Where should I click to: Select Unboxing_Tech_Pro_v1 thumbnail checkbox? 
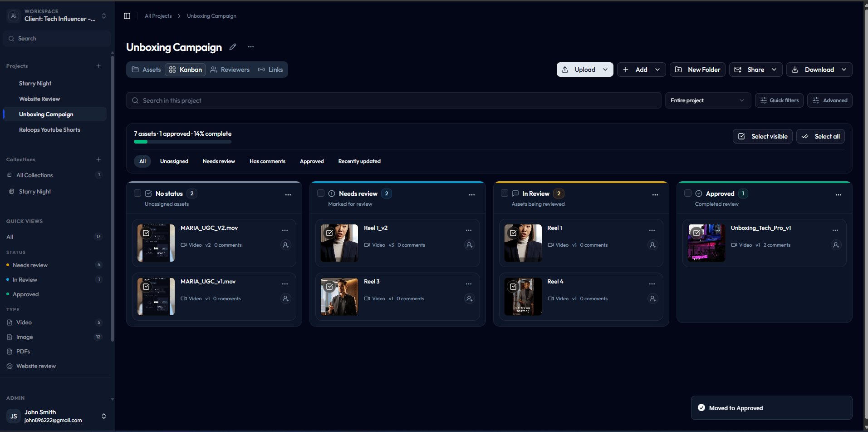click(696, 233)
